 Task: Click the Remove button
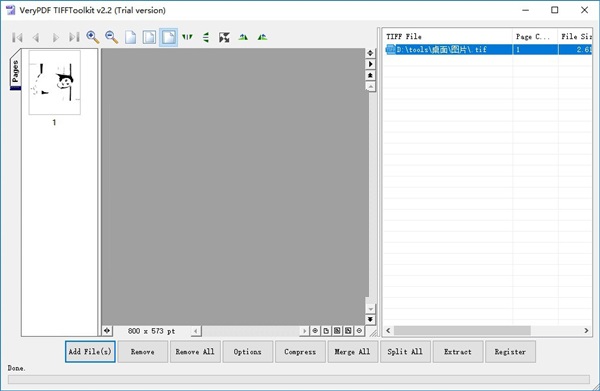click(143, 352)
